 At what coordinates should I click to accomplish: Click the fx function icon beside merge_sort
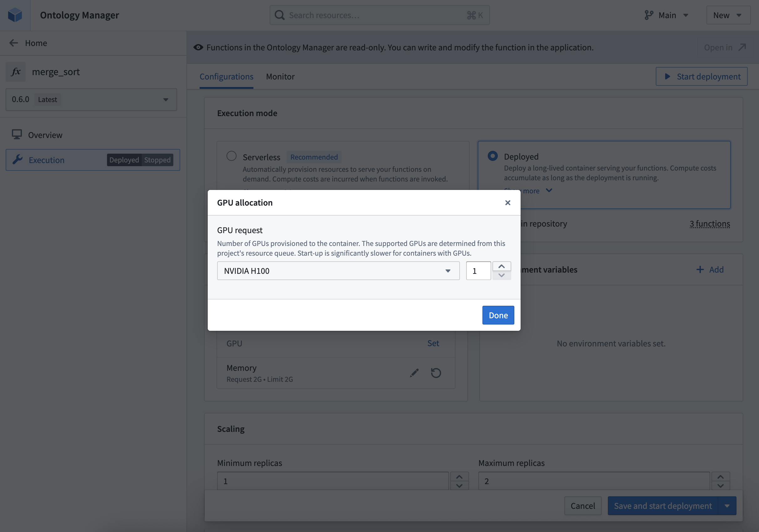16,72
